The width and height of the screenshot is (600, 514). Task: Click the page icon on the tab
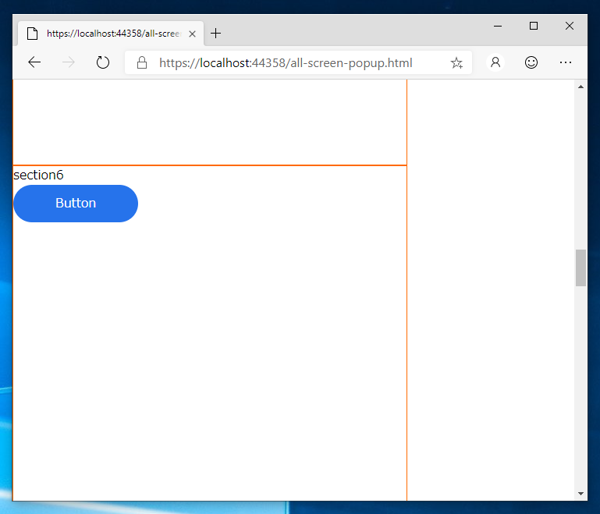click(x=33, y=34)
